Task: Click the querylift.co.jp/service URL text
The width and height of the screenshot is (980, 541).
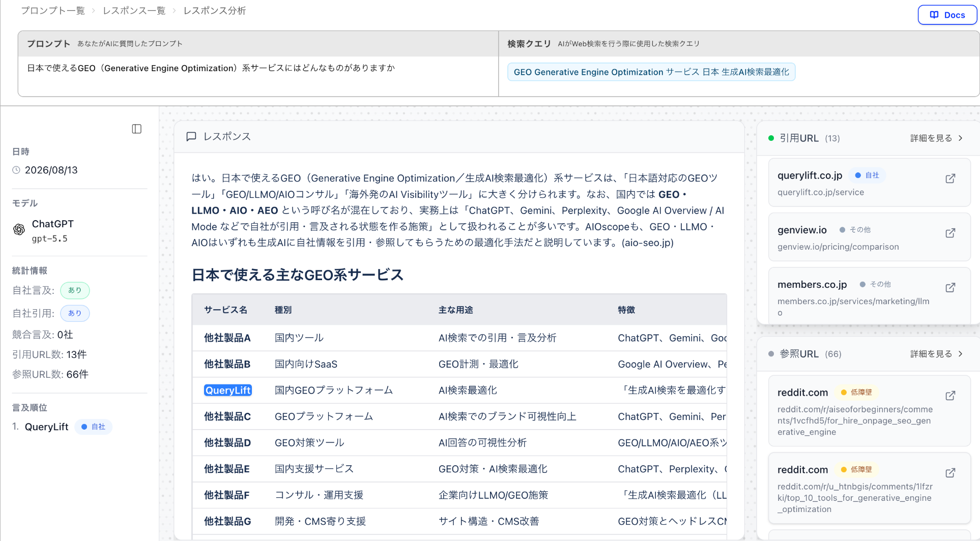Action: click(821, 192)
